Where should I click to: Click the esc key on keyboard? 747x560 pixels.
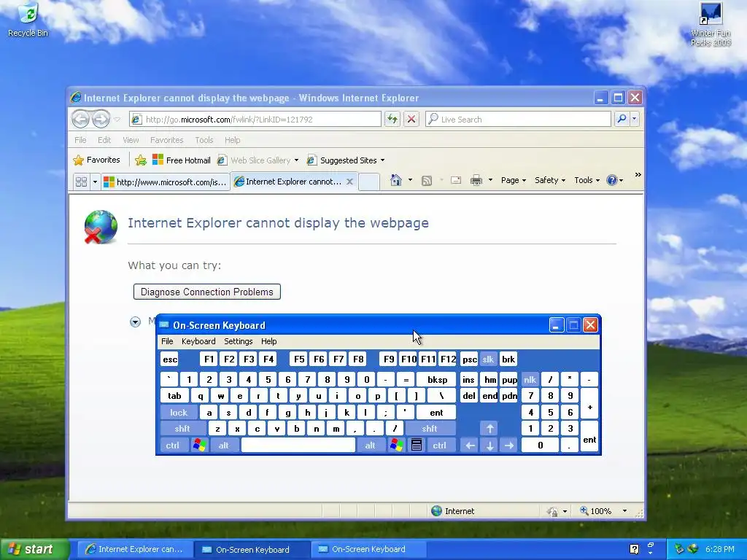click(169, 359)
